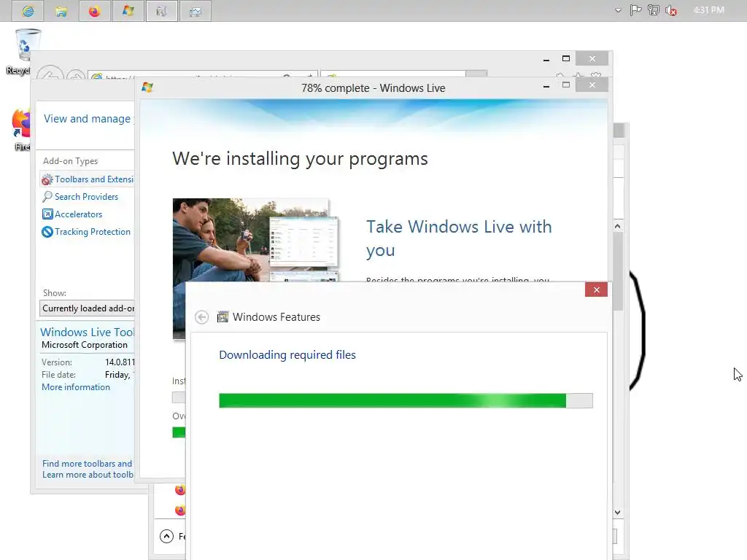Click the Windows Features title icon
Screen dimensions: 747x560
pyautogui.click(x=222, y=317)
